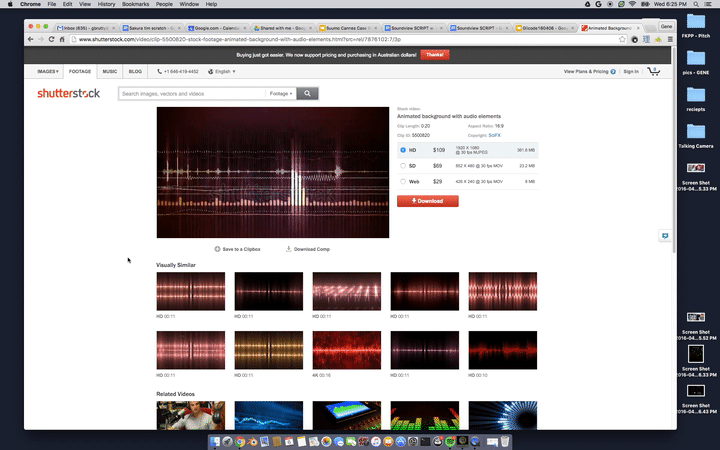Click the Chrome back arrow

click(x=29, y=39)
